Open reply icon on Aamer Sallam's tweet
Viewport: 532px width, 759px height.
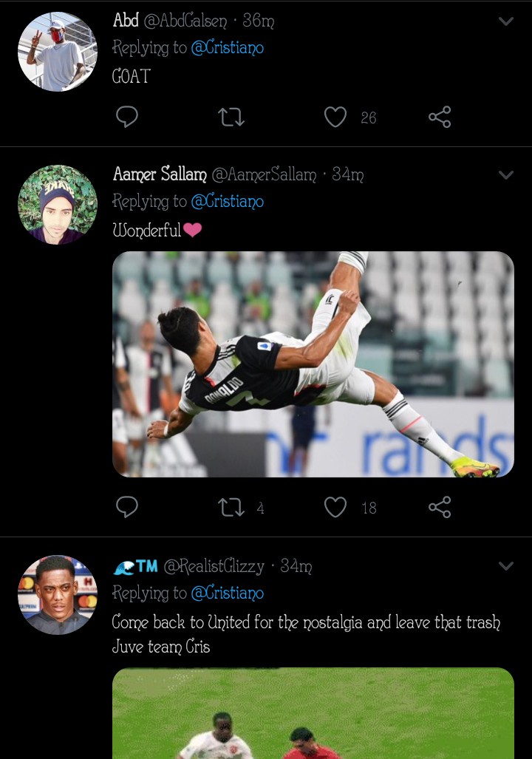tap(127, 507)
